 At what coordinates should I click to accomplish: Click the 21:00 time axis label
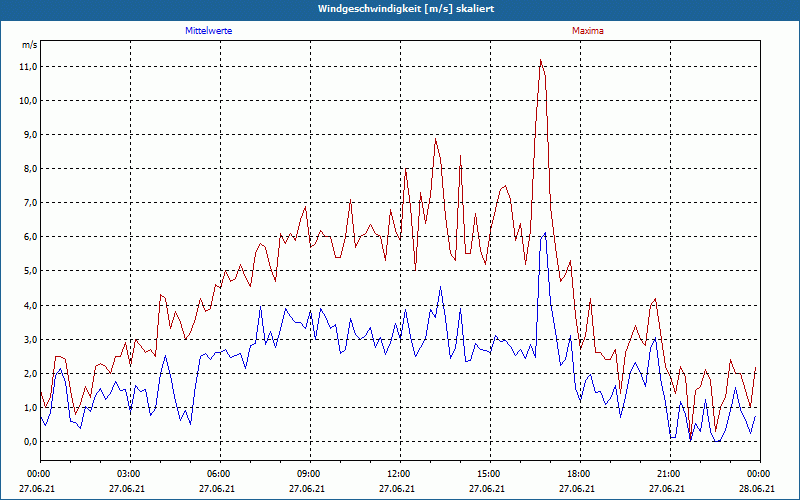coord(670,474)
